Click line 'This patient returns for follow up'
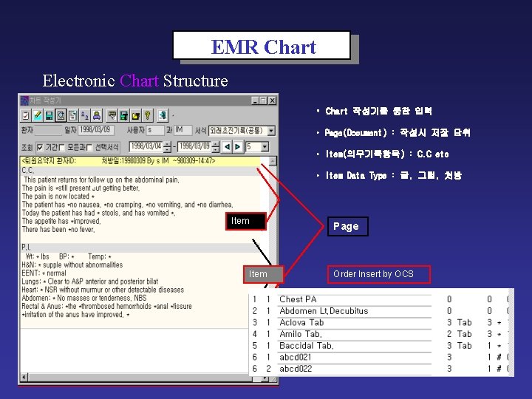Image resolution: width=532 pixels, height=399 pixels. pyautogui.click(x=102, y=180)
